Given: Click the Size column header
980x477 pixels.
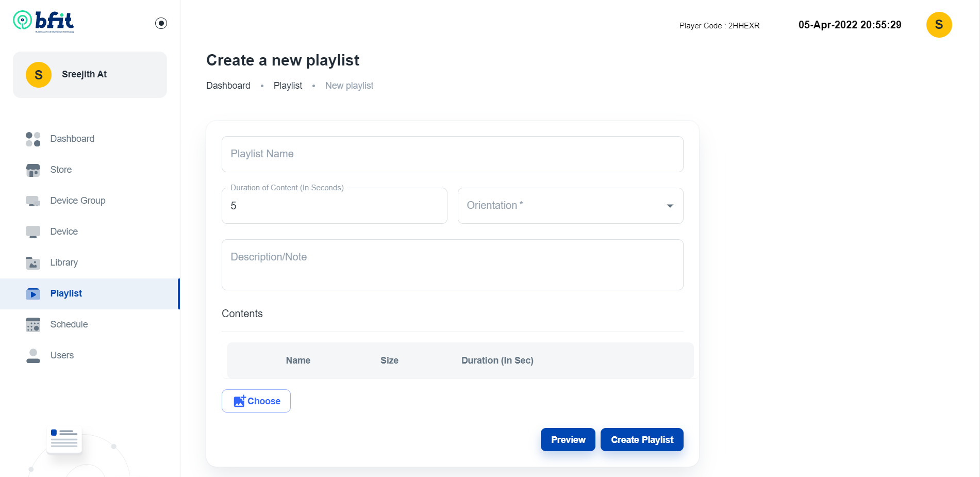Looking at the screenshot, I should pyautogui.click(x=389, y=360).
